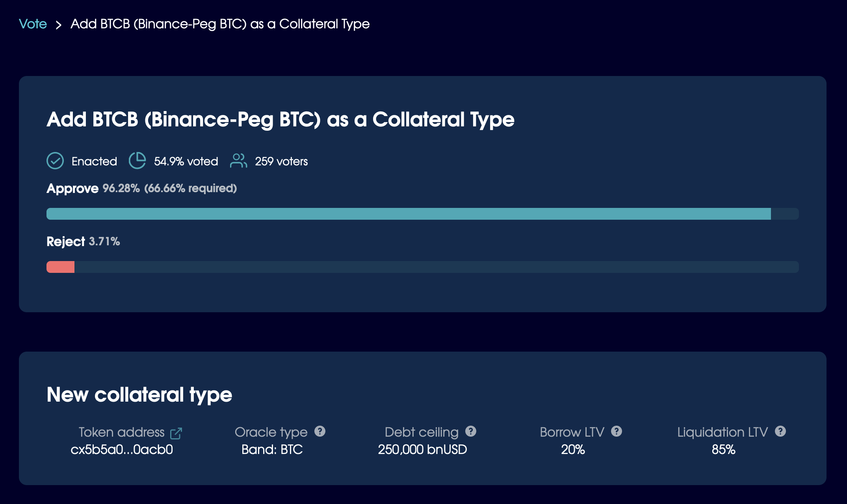Click the voters people icon

tap(238, 161)
